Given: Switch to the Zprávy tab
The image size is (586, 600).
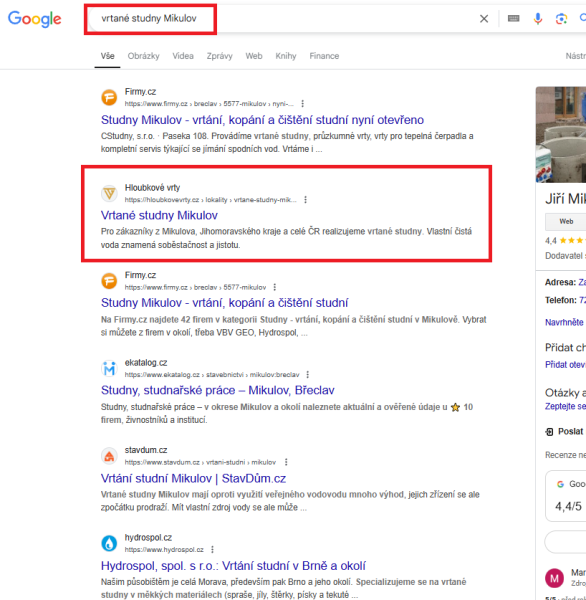Looking at the screenshot, I should 219,56.
